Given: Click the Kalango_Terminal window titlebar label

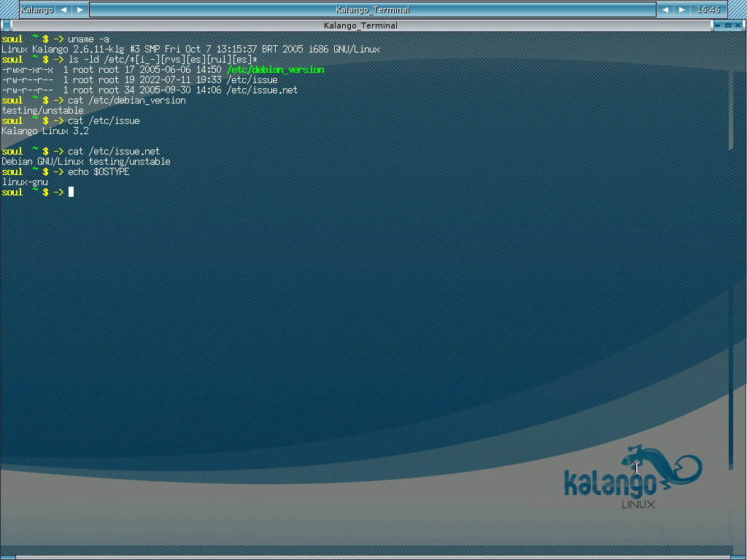Looking at the screenshot, I should 360,26.
